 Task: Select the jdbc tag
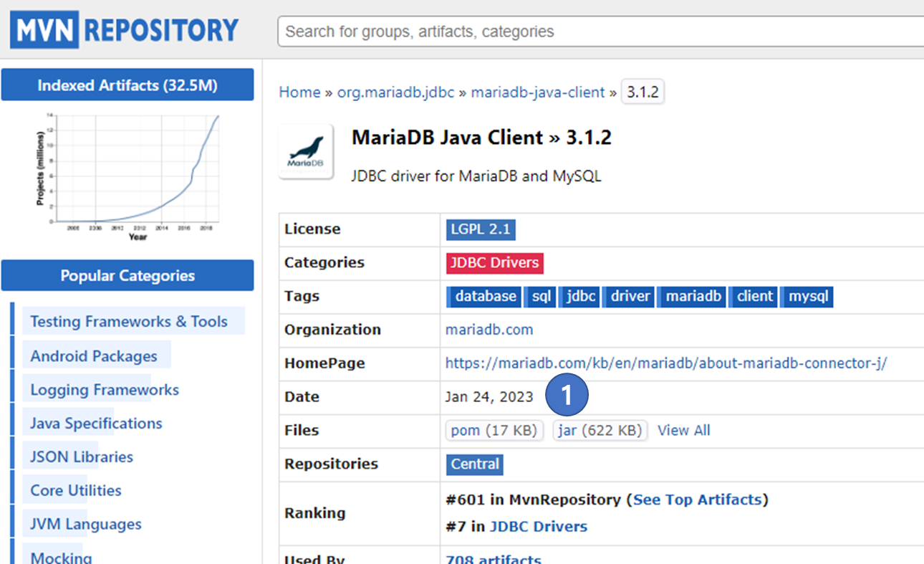point(579,297)
